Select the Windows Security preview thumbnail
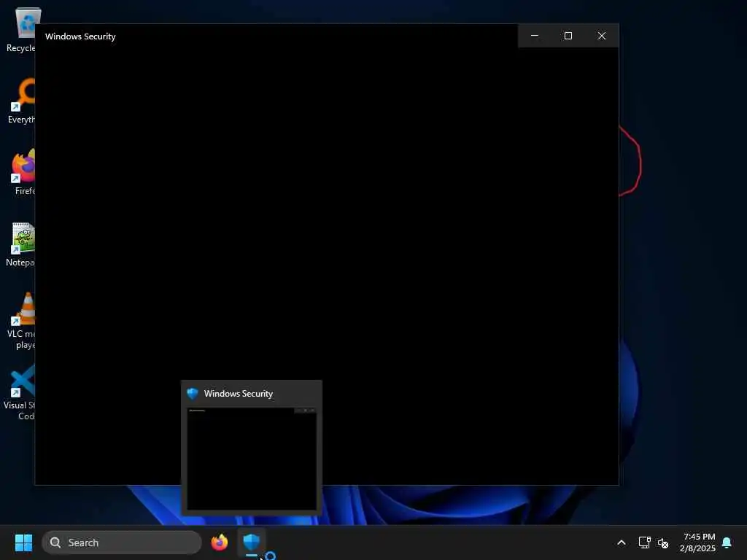Screen dimensions: 747x560 click(x=252, y=459)
